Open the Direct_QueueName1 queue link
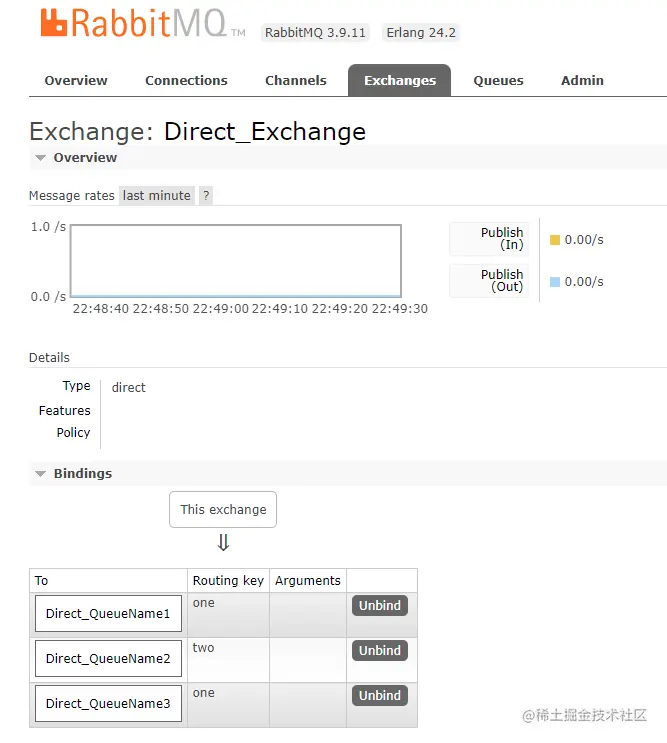This screenshot has height=743, width=667. pos(108,614)
